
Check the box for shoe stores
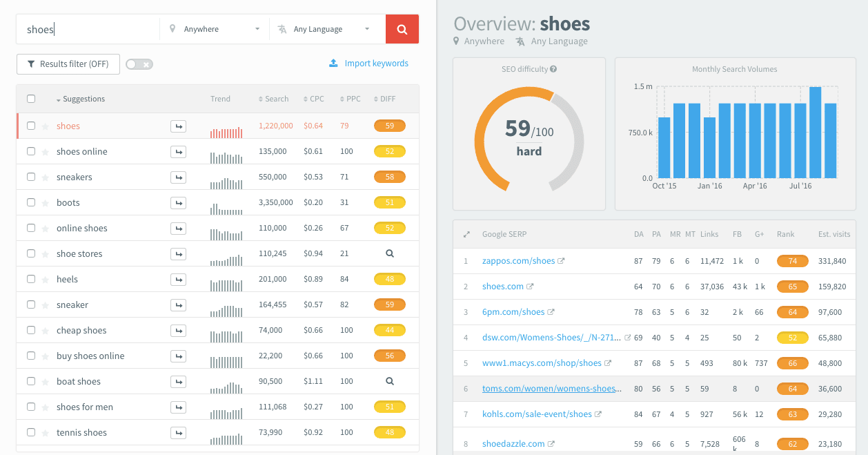pos(31,253)
